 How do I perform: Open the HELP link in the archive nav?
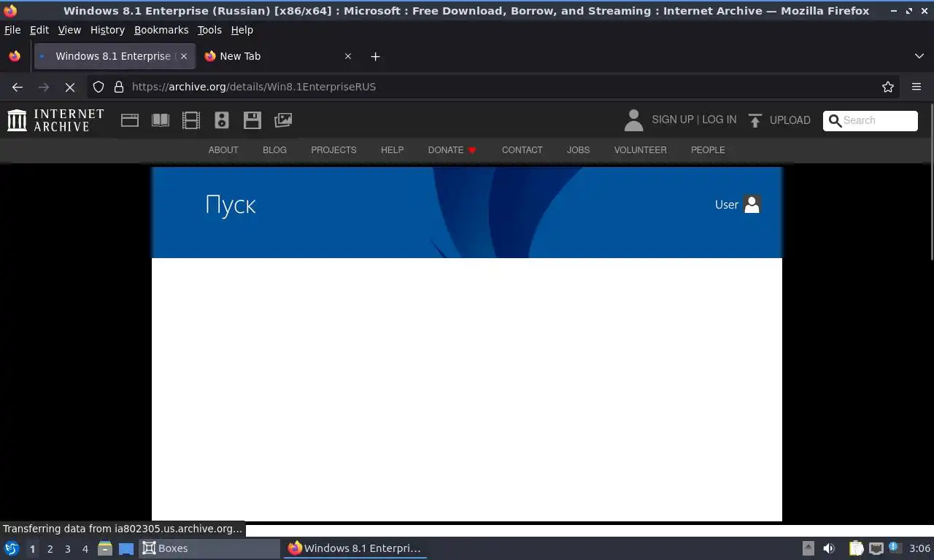[392, 149]
